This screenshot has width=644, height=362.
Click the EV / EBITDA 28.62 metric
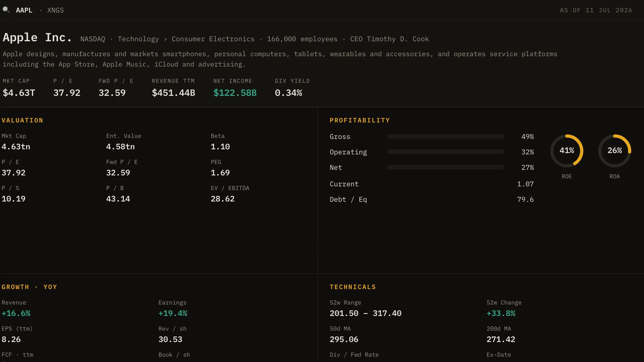pos(230,194)
